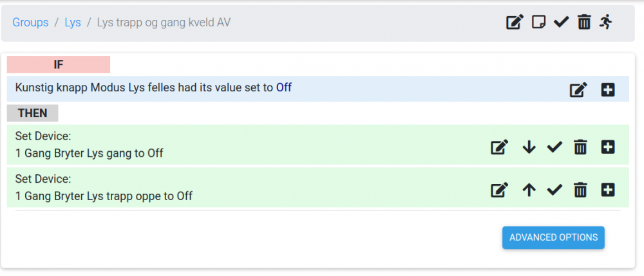The width and height of the screenshot is (644, 276).
Task: Open the Lys breadcrumb link
Action: [73, 23]
